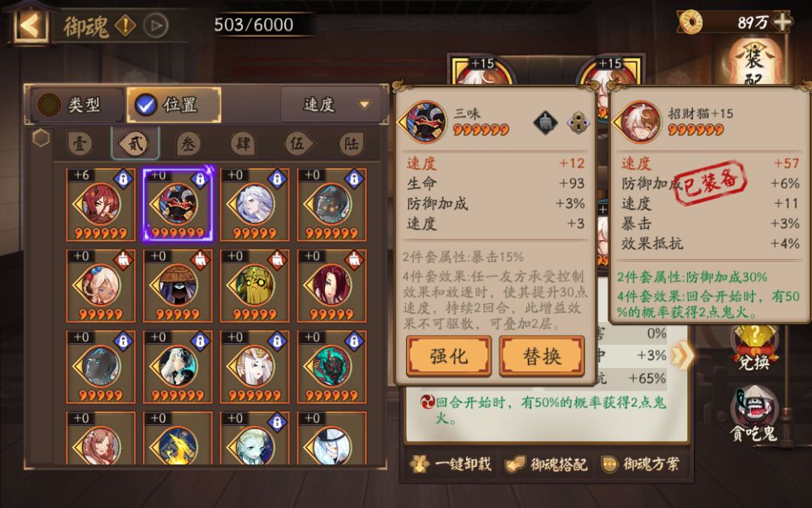Screen dimensions: 812x508
Task: Expand the 速度 sort dropdown
Action: pyautogui.click(x=332, y=105)
